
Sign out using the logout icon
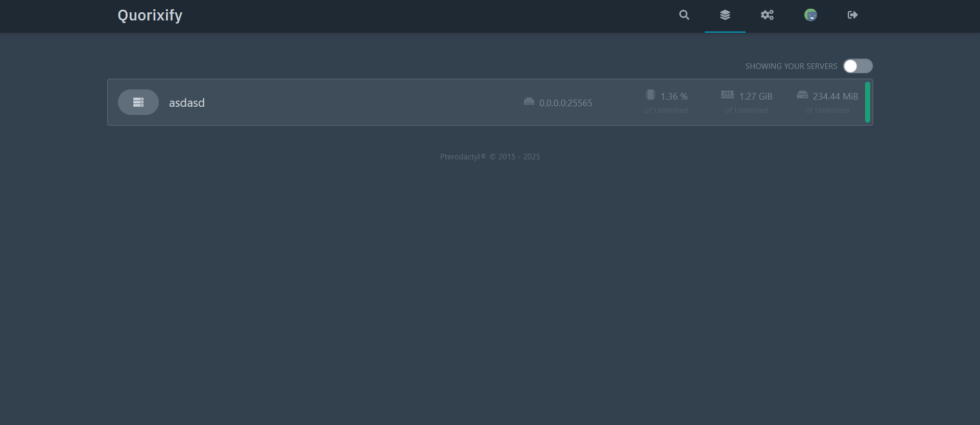[852, 15]
